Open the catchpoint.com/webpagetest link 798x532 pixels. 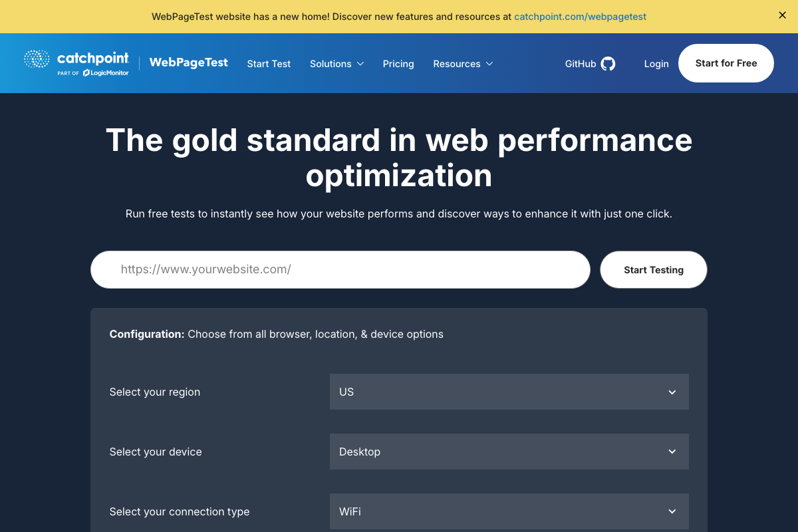click(580, 17)
